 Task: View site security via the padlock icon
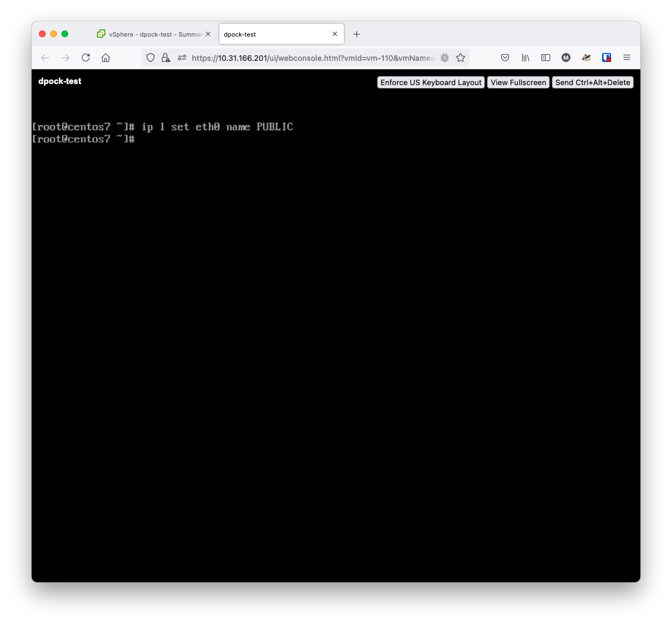tap(165, 57)
